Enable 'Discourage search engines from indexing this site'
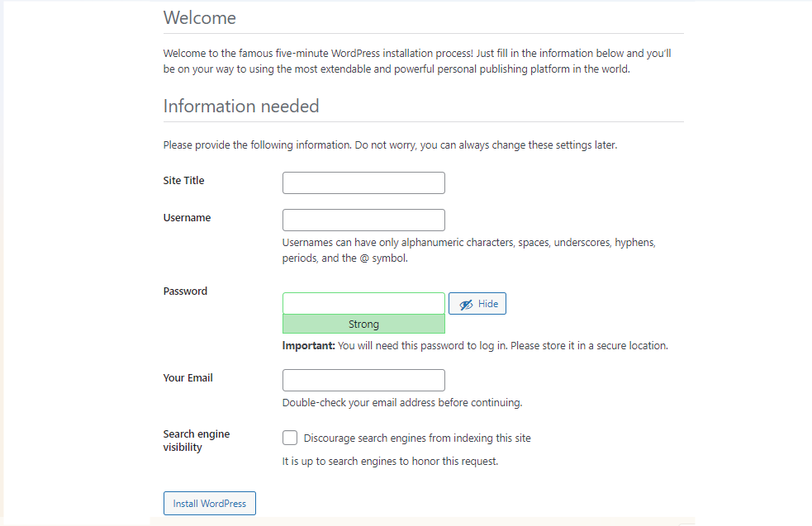Image resolution: width=812 pixels, height=526 pixels. coord(290,437)
